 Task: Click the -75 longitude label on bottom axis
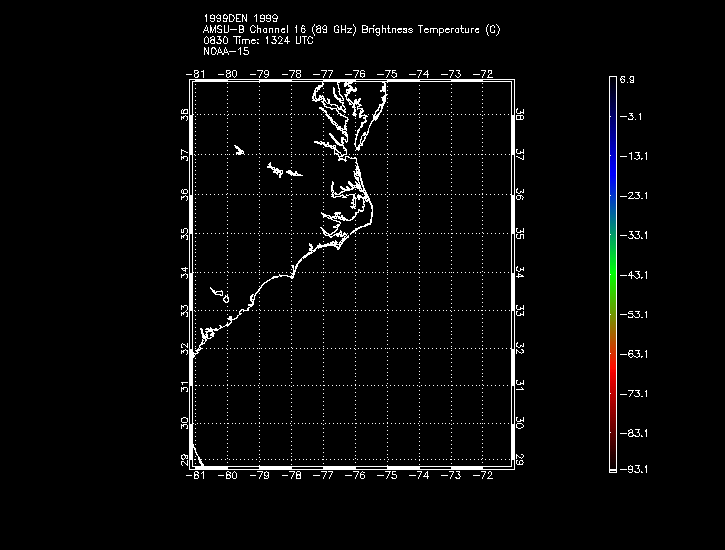point(388,475)
